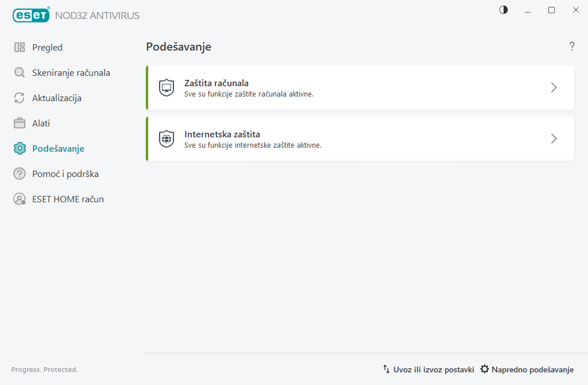
Task: Toggle the contrast color mode icon
Action: (504, 10)
